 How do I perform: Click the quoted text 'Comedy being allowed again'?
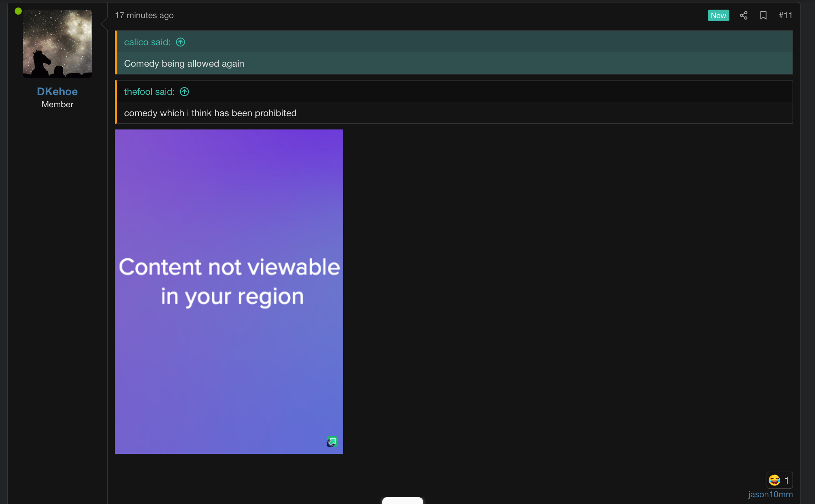tap(184, 63)
